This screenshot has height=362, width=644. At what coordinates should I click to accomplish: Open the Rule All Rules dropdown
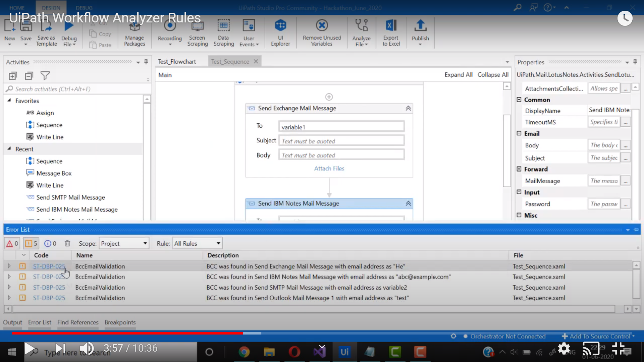(197, 243)
